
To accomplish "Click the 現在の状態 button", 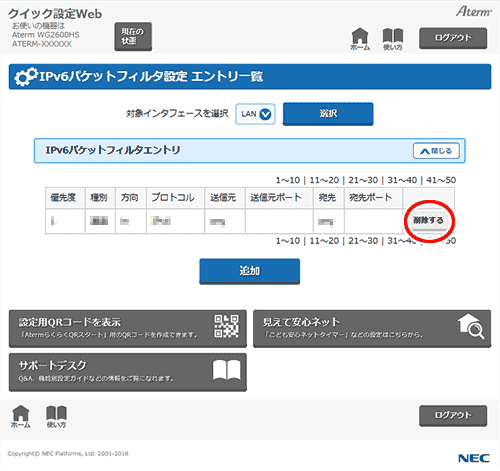I will (133, 36).
